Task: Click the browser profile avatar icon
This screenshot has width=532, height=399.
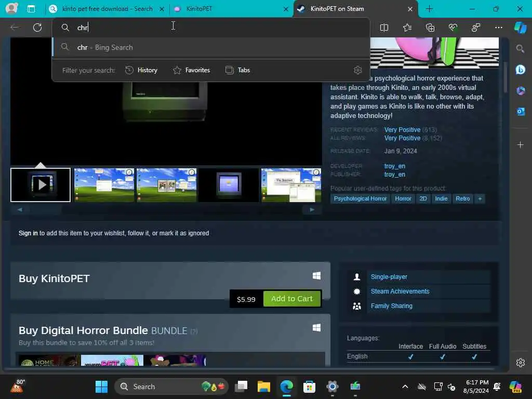Action: [11, 8]
